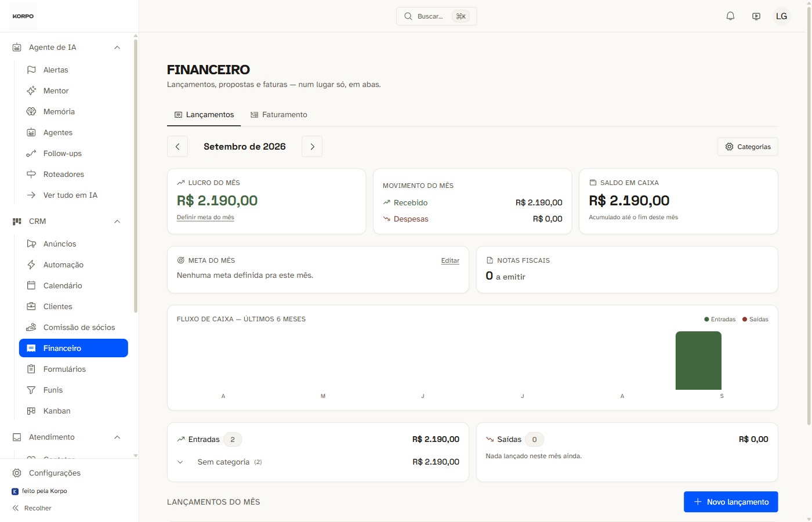Select the Kanban board icon

pyautogui.click(x=31, y=411)
